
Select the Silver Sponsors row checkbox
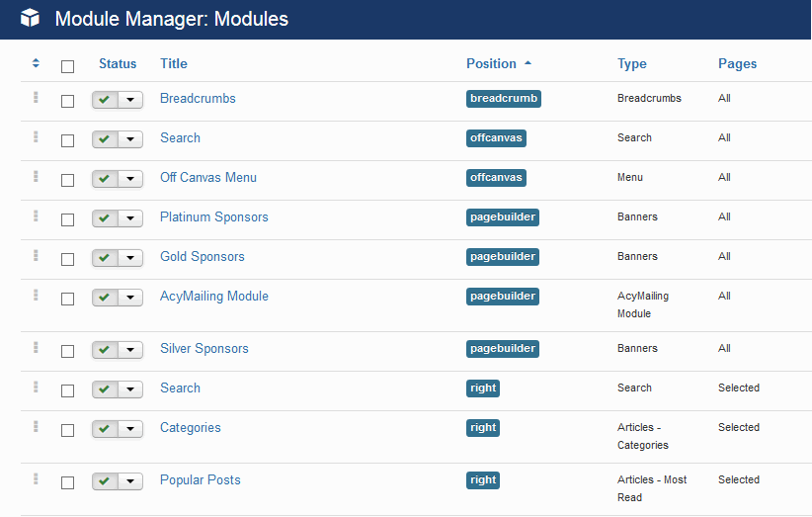click(67, 351)
